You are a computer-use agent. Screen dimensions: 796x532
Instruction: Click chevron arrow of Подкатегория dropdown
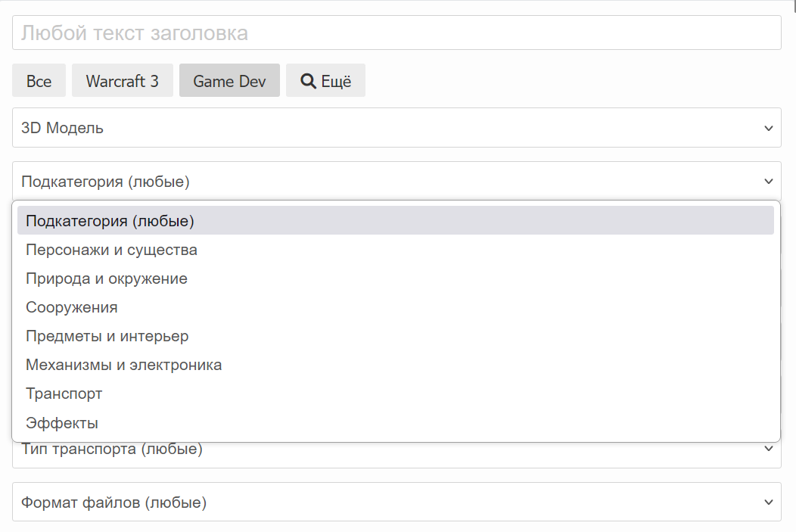tap(769, 182)
